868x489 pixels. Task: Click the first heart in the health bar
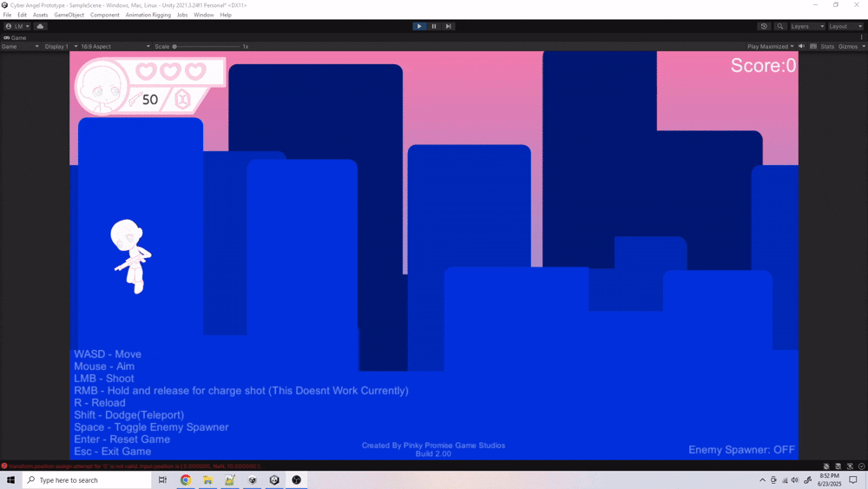[146, 71]
